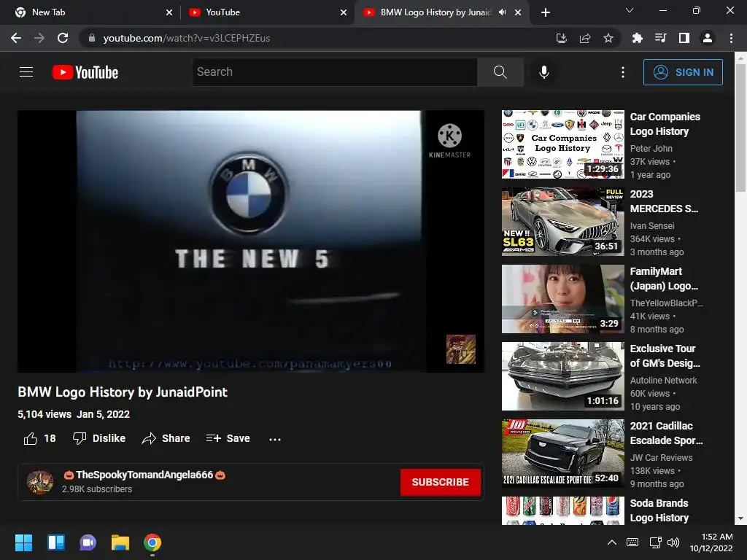Dislike the BMW Logo History video
Screen dimensions: 747x560
pyautogui.click(x=99, y=438)
